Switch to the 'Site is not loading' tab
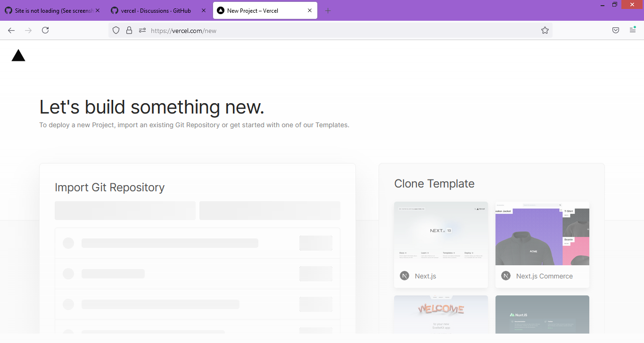The image size is (644, 343). click(53, 10)
